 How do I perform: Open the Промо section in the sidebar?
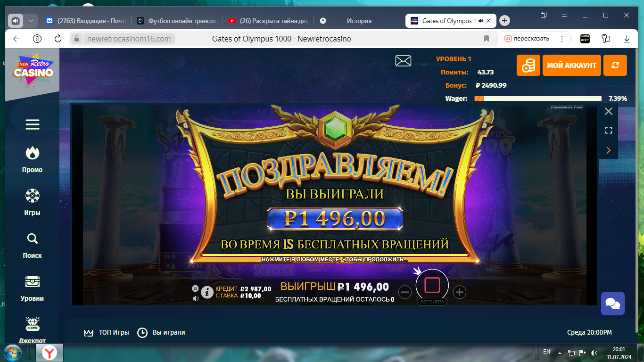point(33,159)
